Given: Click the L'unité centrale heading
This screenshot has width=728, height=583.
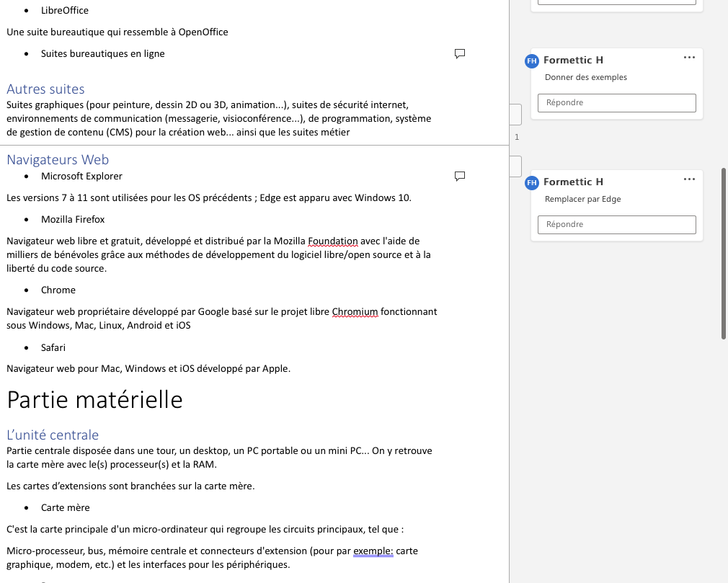Looking at the screenshot, I should (x=53, y=435).
